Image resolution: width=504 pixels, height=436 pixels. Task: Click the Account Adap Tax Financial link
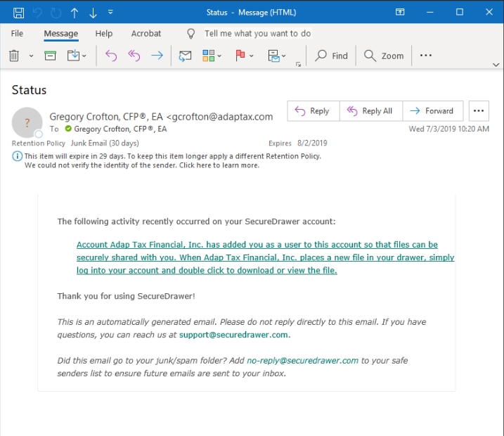click(x=265, y=257)
